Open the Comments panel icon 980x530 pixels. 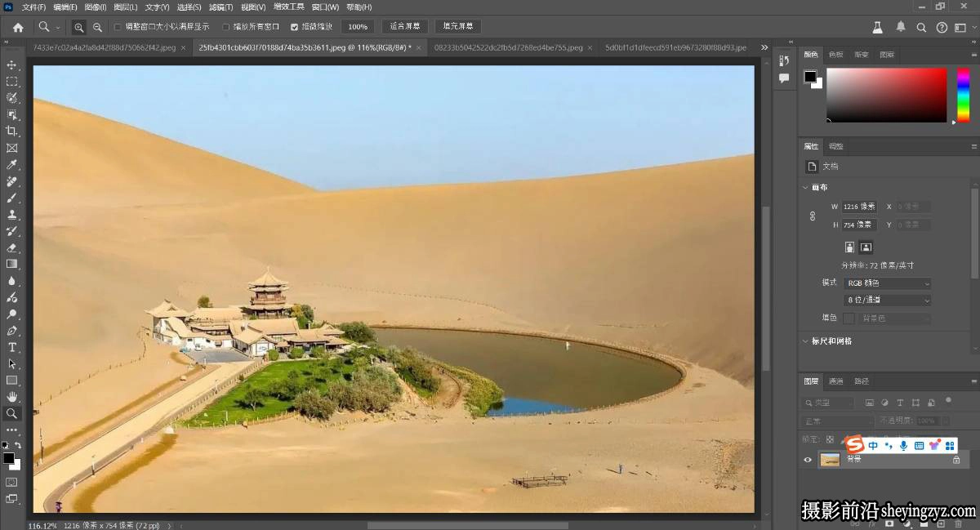click(x=783, y=78)
